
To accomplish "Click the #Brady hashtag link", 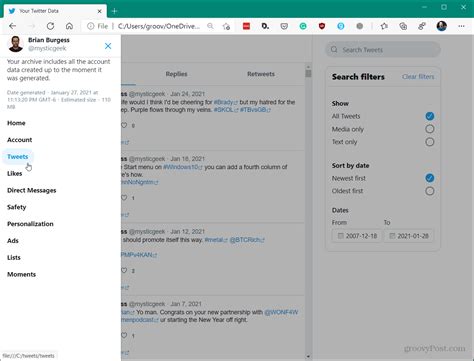I will click(x=226, y=102).
